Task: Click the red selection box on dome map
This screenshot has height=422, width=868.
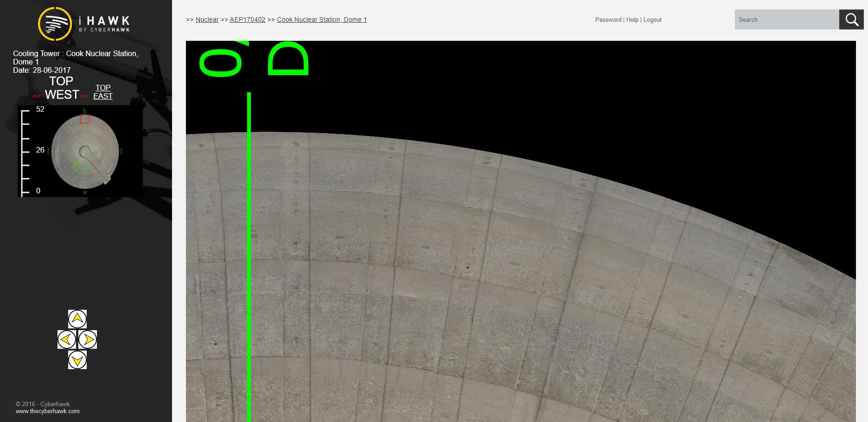Action: click(x=85, y=119)
